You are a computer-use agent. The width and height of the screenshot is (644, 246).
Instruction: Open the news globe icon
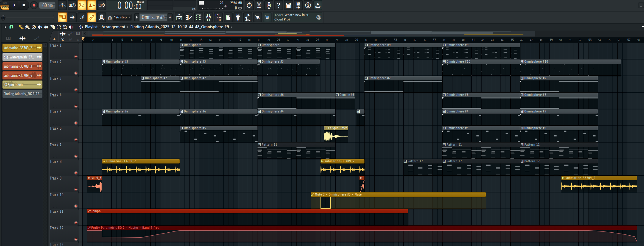(319, 17)
